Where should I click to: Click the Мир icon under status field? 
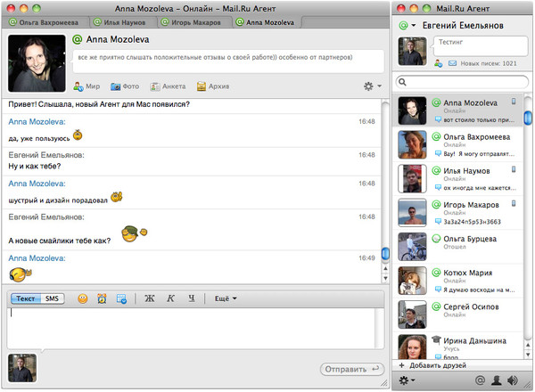tap(439, 63)
